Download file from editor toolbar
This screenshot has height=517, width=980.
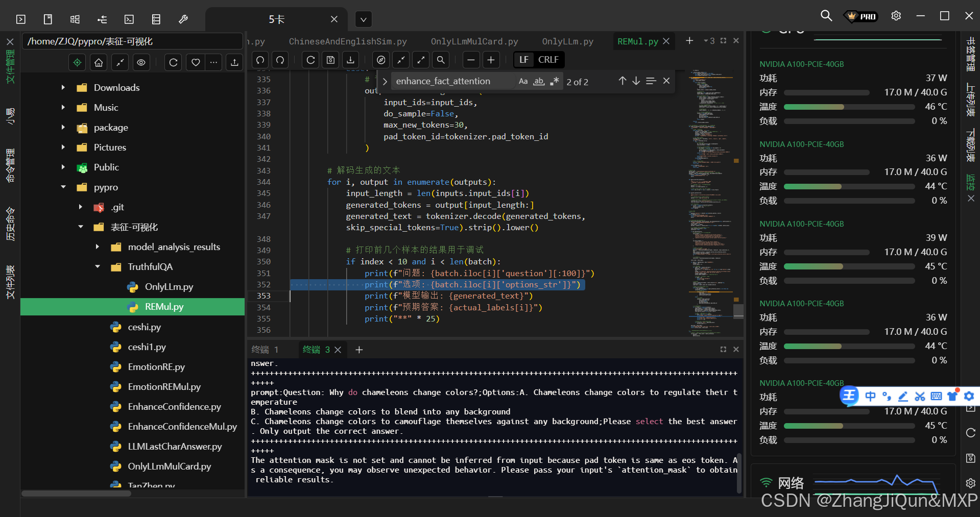tap(350, 60)
